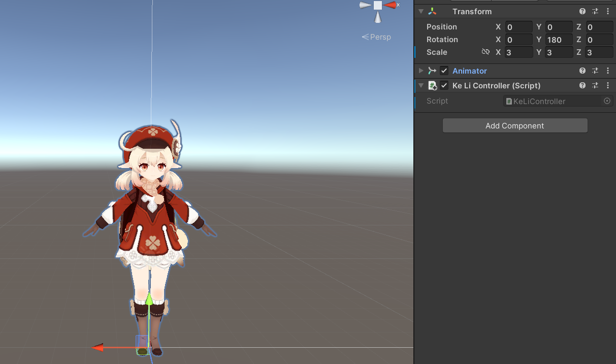This screenshot has height=364, width=616.
Task: Click the Animator component title
Action: 470,71
